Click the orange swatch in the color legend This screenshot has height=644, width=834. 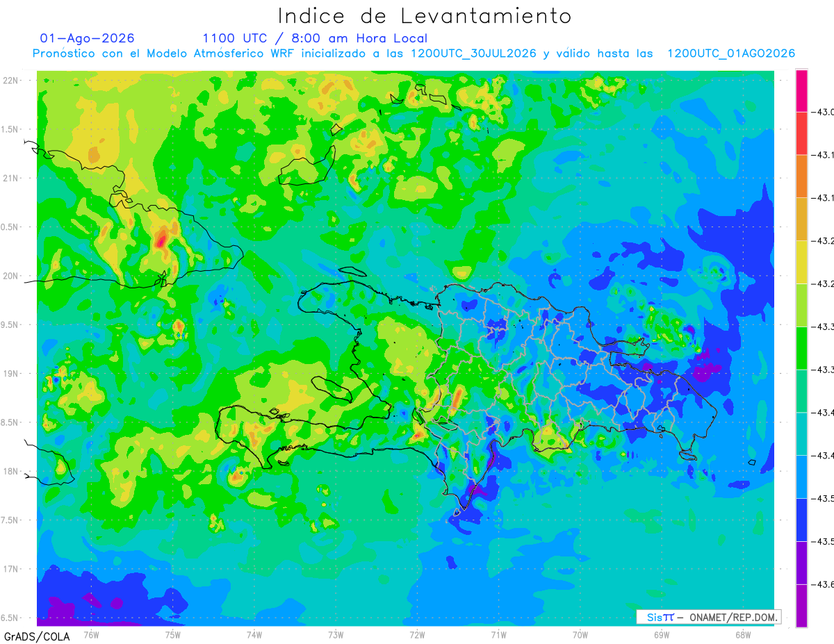coord(801,176)
